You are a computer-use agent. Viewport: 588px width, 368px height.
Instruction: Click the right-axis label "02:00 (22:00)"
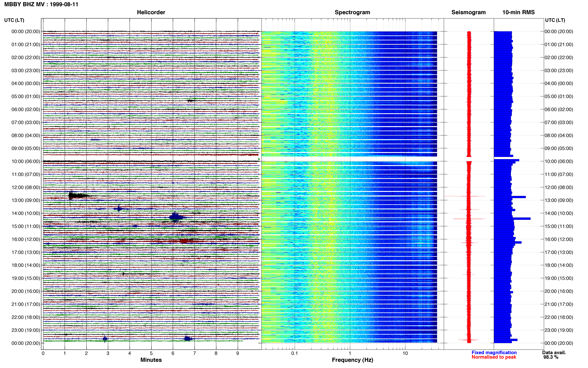(x=559, y=57)
